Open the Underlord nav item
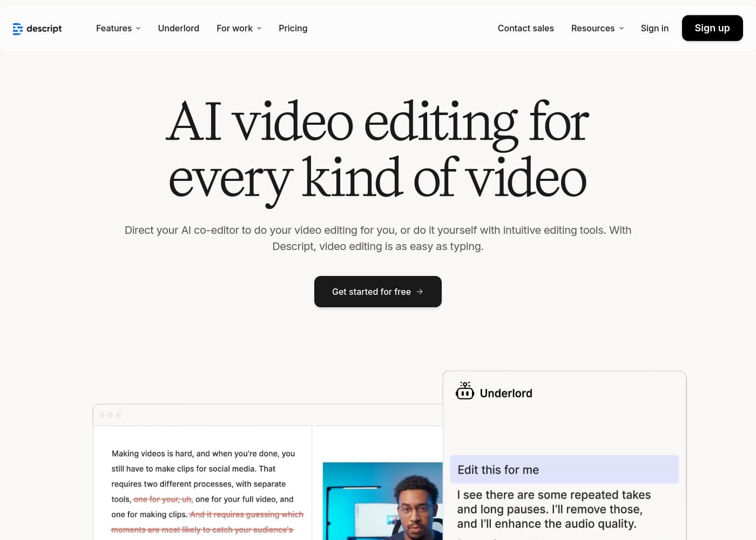The height and width of the screenshot is (540, 756). tap(179, 28)
